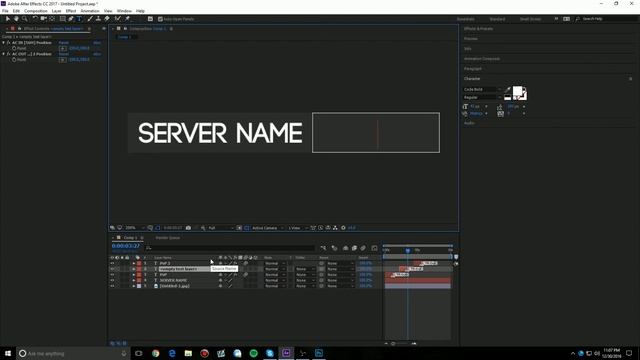
Task: Open the Regular font style dropdown
Action: [482, 98]
